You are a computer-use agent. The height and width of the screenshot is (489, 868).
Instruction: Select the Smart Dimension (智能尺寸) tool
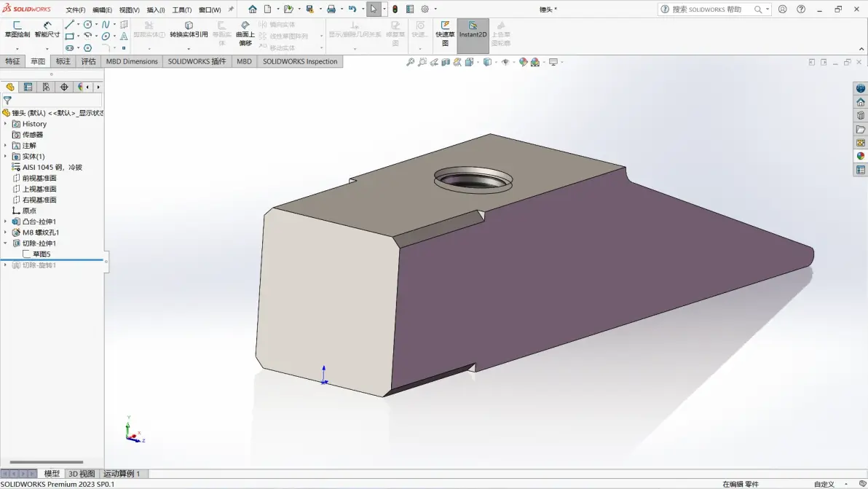pos(47,30)
